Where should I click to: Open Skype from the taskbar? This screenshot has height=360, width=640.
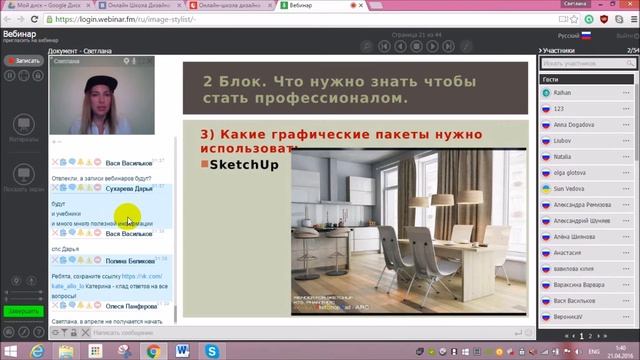click(211, 351)
